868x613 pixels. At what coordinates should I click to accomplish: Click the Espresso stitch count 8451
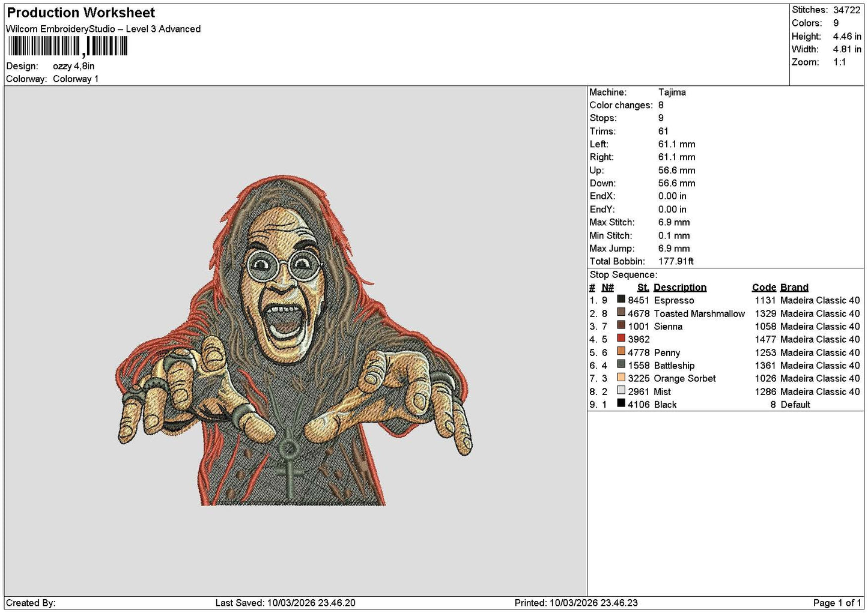tap(639, 300)
